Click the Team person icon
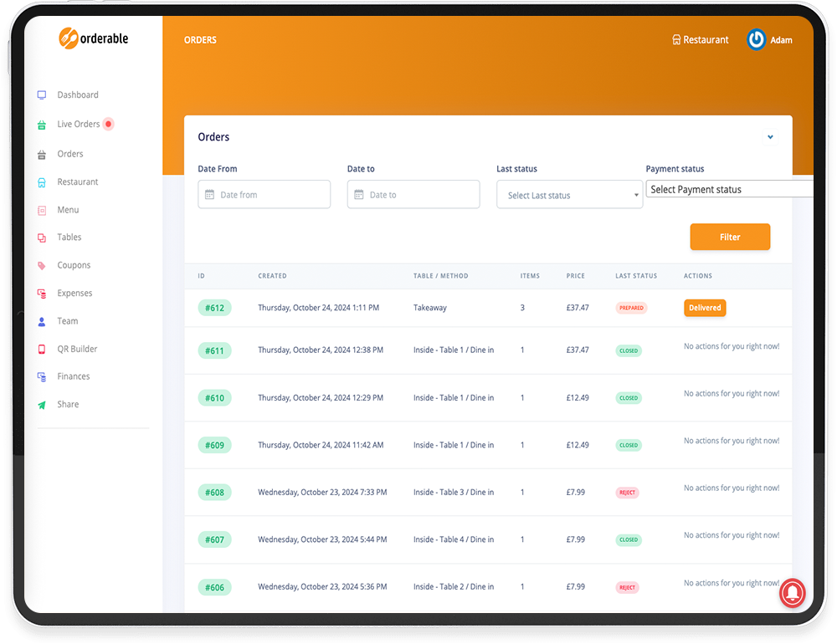 tap(42, 322)
